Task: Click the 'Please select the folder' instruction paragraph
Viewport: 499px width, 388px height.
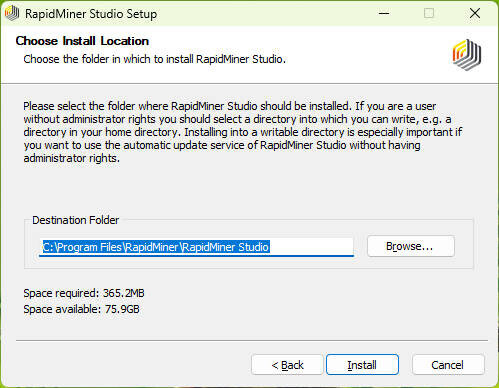Action: [x=243, y=132]
